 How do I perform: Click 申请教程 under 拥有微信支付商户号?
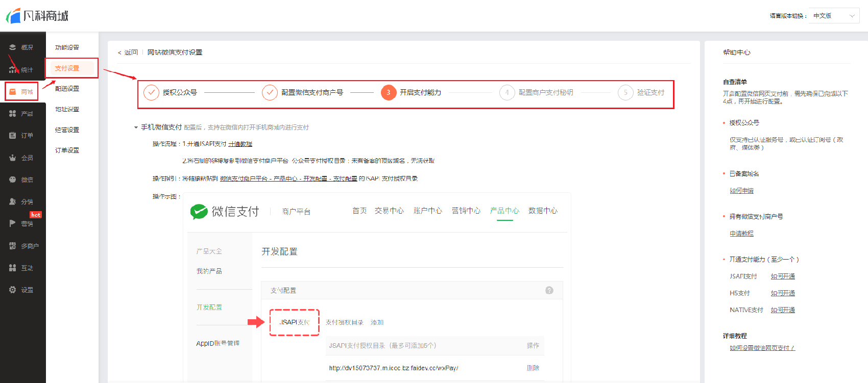[741, 234]
